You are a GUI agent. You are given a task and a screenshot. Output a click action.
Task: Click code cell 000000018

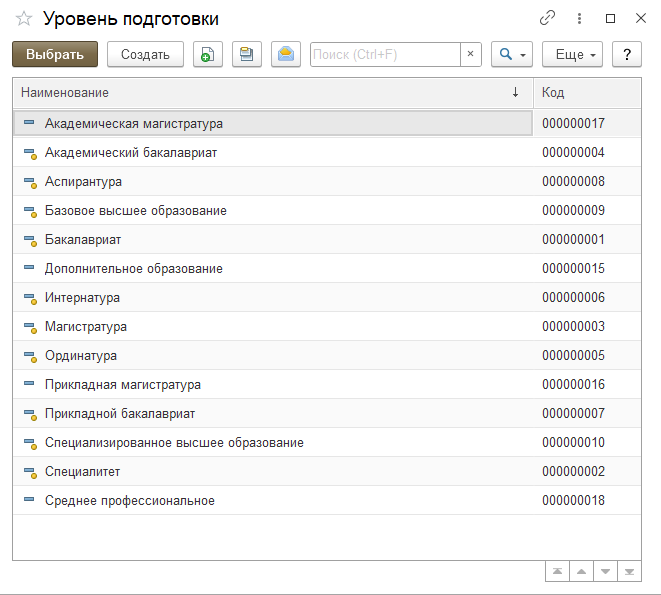587,501
